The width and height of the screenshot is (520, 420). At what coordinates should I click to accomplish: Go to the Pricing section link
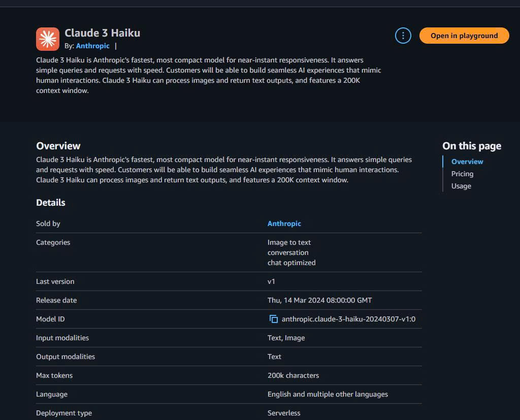point(462,174)
